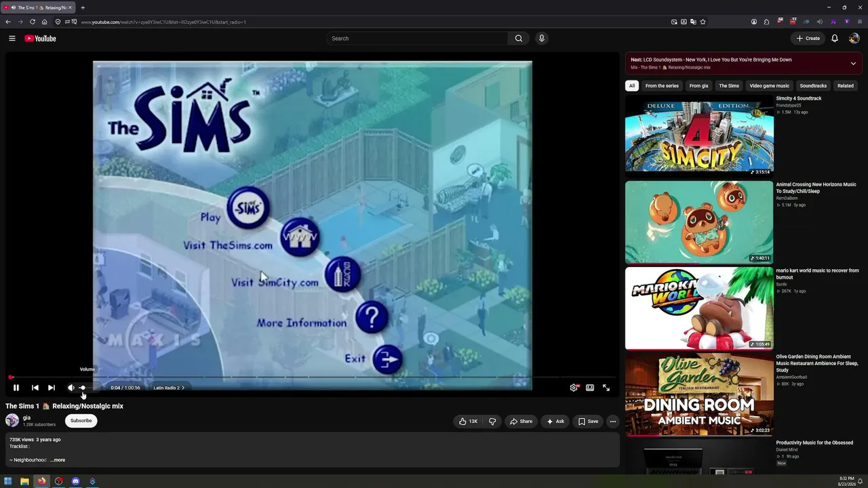
Task: Open Olive Garden Dining Room video title
Action: coord(817,363)
